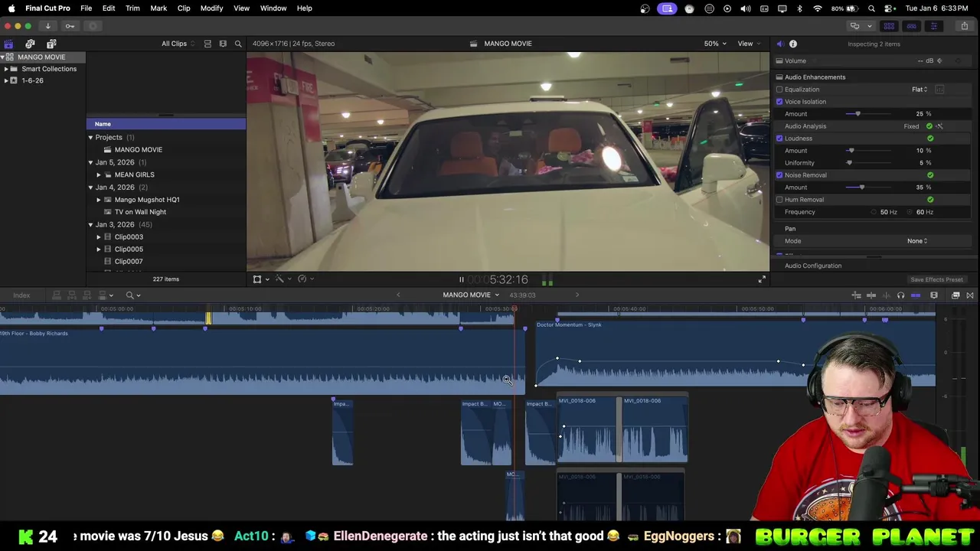The width and height of the screenshot is (980, 551).
Task: Open the MANGO MOVIE timeline title menu
Action: [x=471, y=295]
